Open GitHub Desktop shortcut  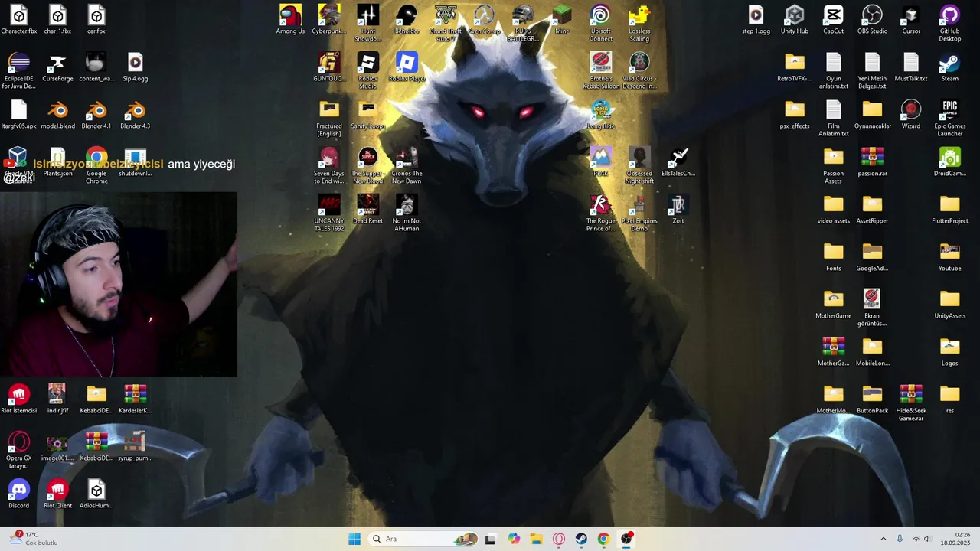pyautogui.click(x=949, y=23)
